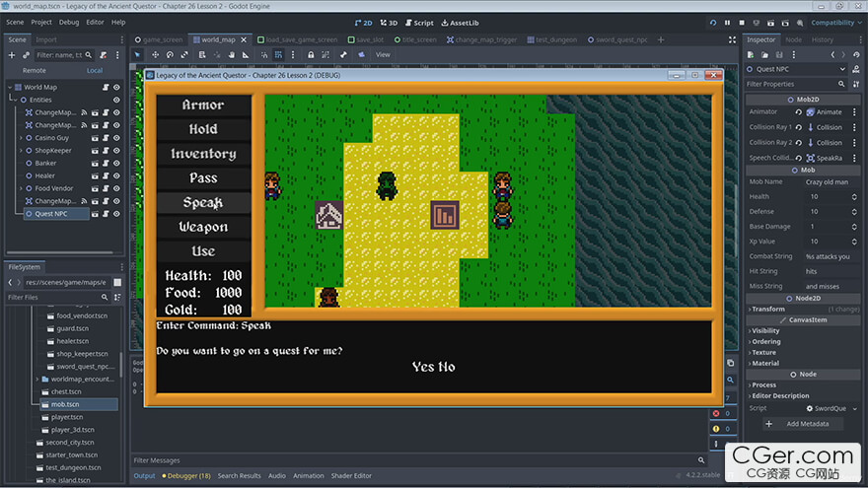Expand the Casino Guy node

point(21,138)
